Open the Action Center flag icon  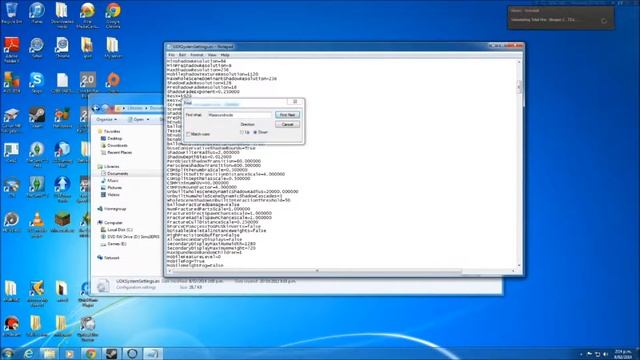(589, 354)
